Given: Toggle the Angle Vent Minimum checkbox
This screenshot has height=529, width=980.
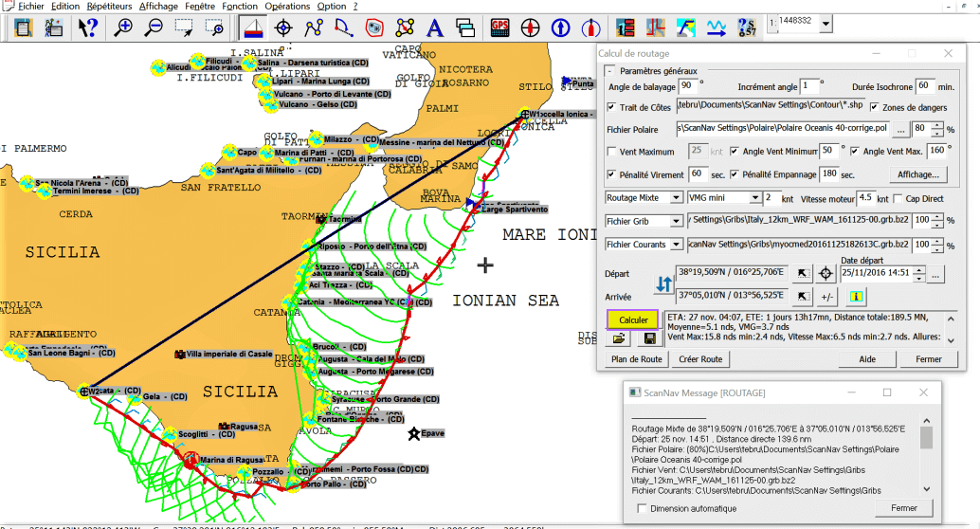Looking at the screenshot, I should pos(734,152).
